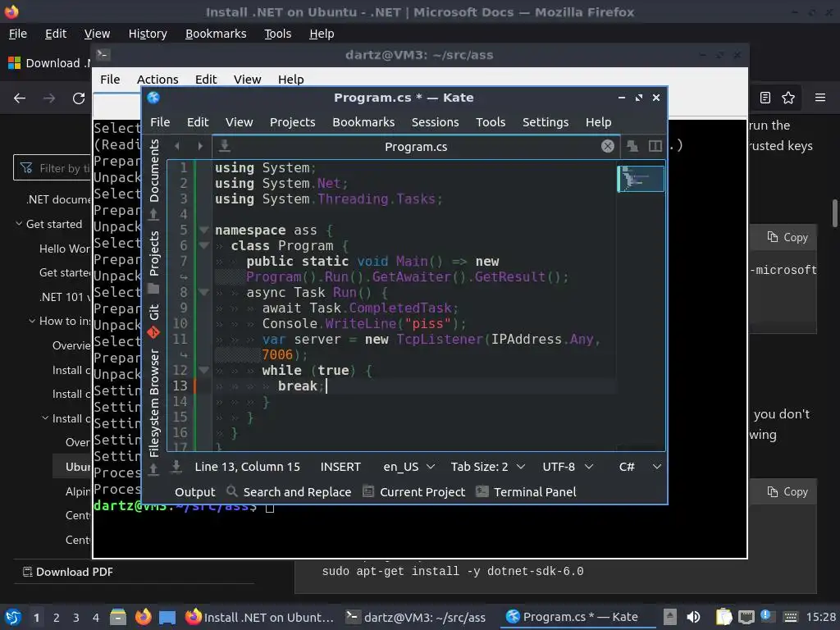Bookmark this page with star icon
This screenshot has width=840, height=630.
click(788, 98)
